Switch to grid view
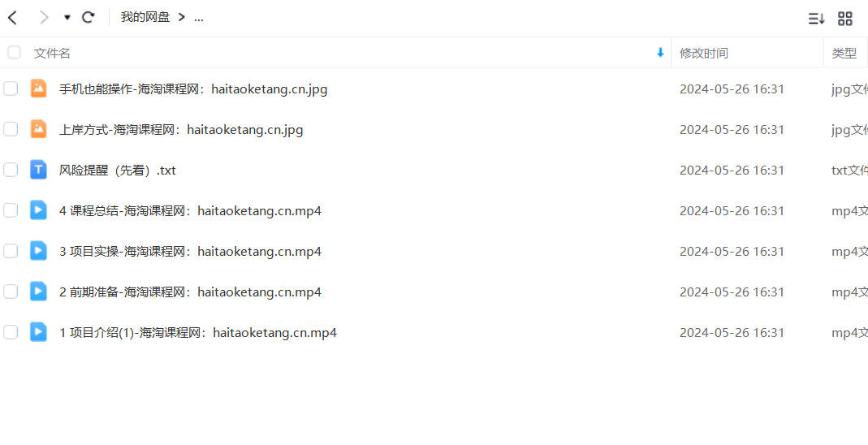 844,18
